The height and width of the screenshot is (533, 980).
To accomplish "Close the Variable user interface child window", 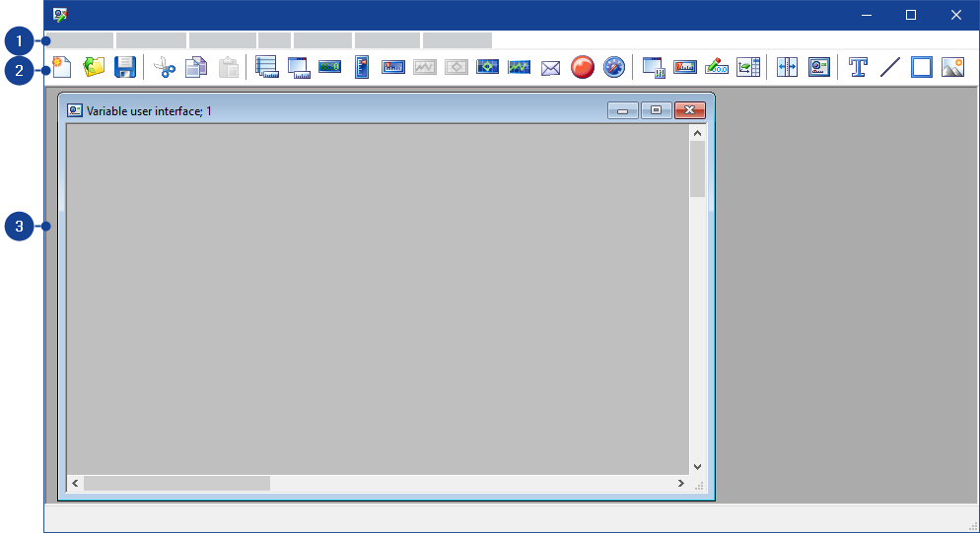I will (690, 110).
